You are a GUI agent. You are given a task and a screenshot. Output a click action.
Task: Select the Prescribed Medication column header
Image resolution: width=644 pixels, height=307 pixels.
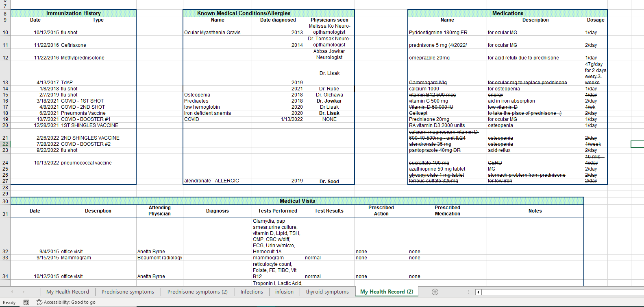coord(447,211)
